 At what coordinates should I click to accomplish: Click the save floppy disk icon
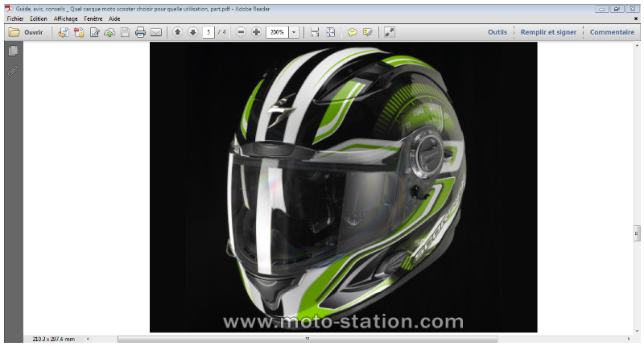click(125, 32)
